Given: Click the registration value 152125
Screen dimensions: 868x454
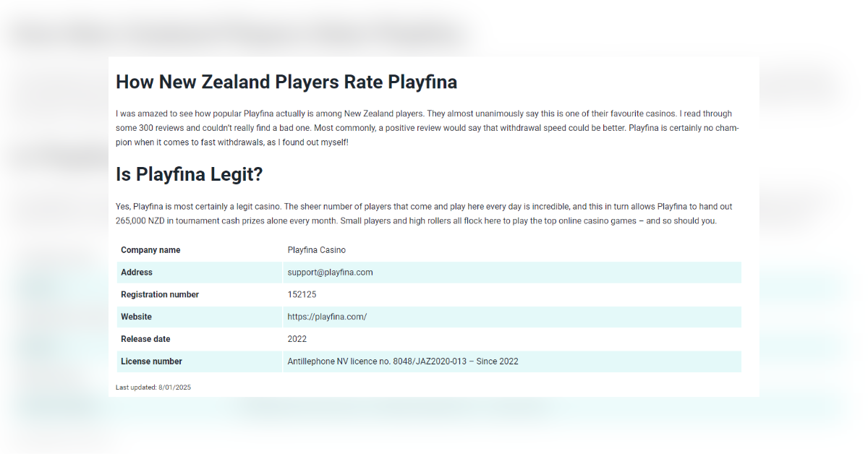Looking at the screenshot, I should [x=302, y=295].
